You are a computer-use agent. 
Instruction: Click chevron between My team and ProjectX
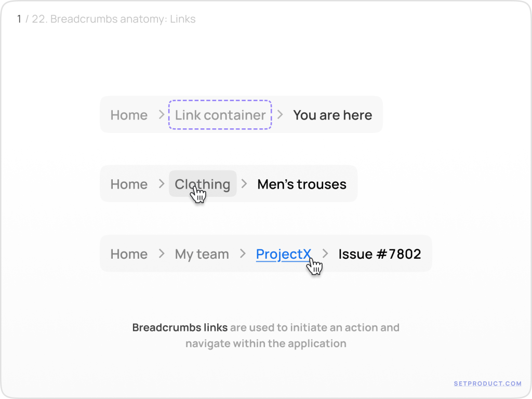coord(242,254)
